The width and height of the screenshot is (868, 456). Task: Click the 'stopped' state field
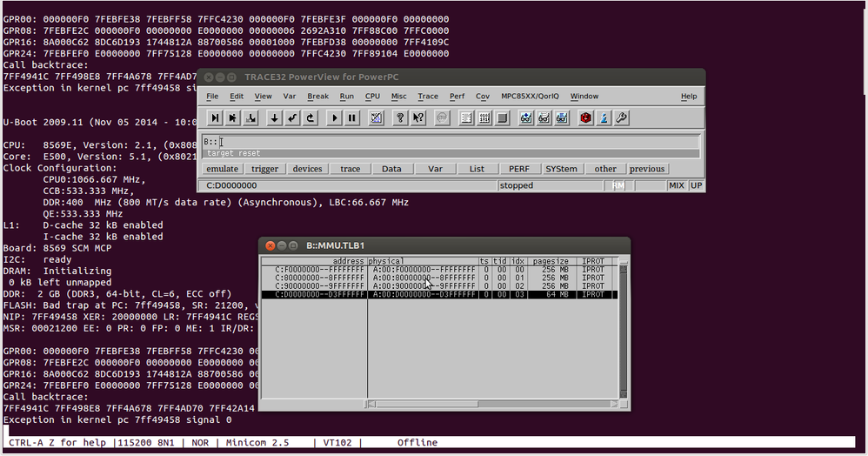551,185
